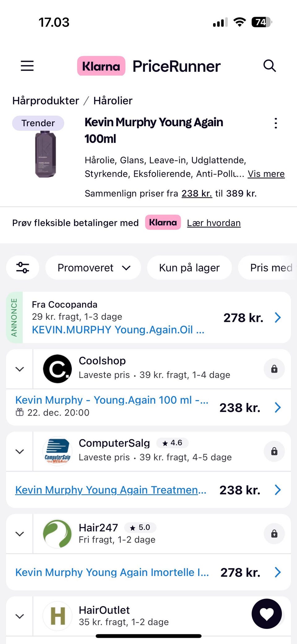Go to the Hårprodukter breadcrumb

(x=46, y=101)
